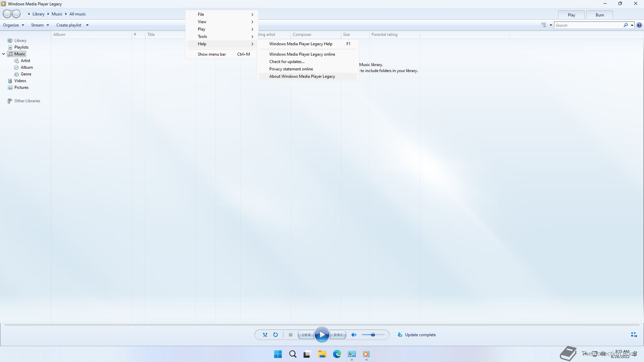The height and width of the screenshot is (362, 644).
Task: Click the Create playlist button
Action: tap(69, 25)
